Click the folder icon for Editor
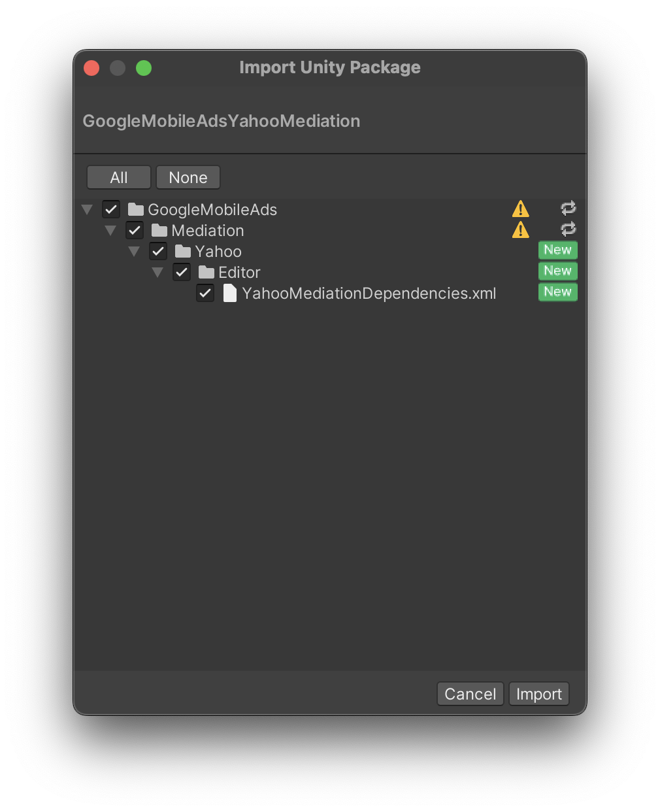This screenshot has height=812, width=660. [x=206, y=272]
